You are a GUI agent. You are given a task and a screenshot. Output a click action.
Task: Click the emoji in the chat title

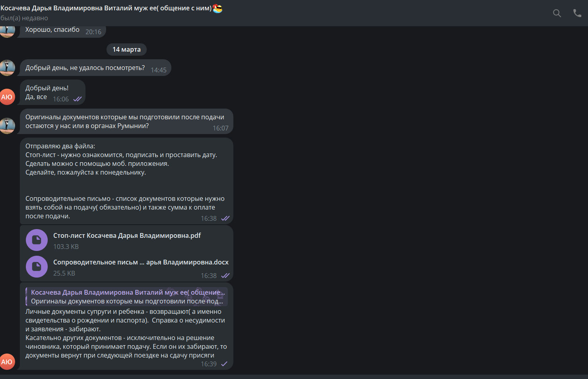pyautogui.click(x=217, y=8)
